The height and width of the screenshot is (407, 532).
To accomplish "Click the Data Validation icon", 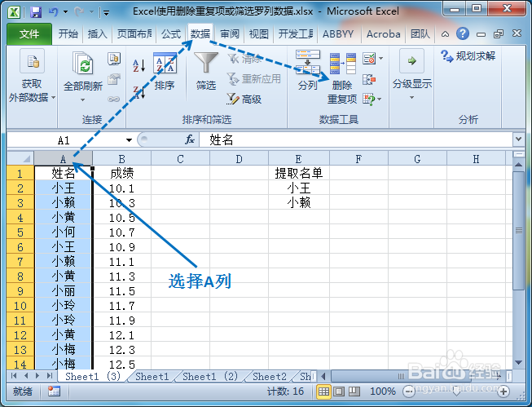I will tap(369, 59).
